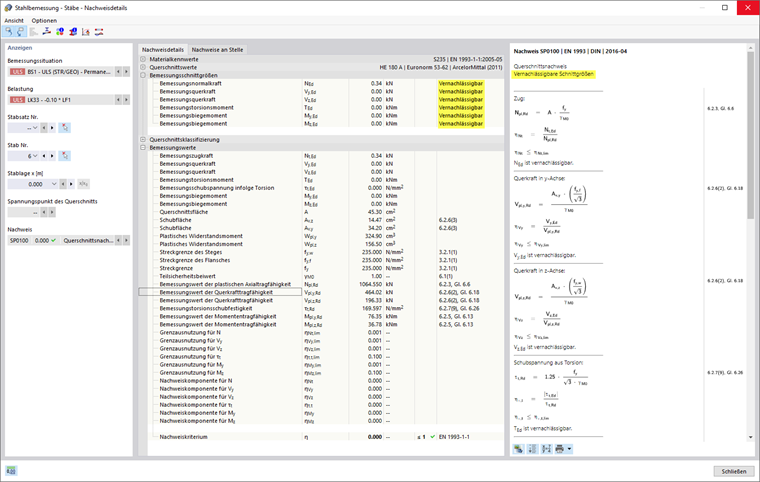Click the Vernachlässigbar cell for Bemessungsnormalkraft
Image resolution: width=760 pixels, height=482 pixels.
tap(461, 83)
